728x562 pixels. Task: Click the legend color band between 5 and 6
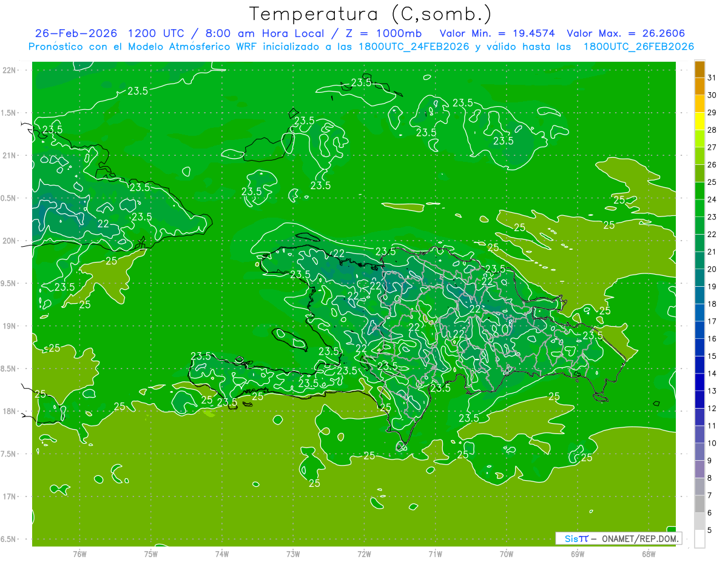[700, 521]
